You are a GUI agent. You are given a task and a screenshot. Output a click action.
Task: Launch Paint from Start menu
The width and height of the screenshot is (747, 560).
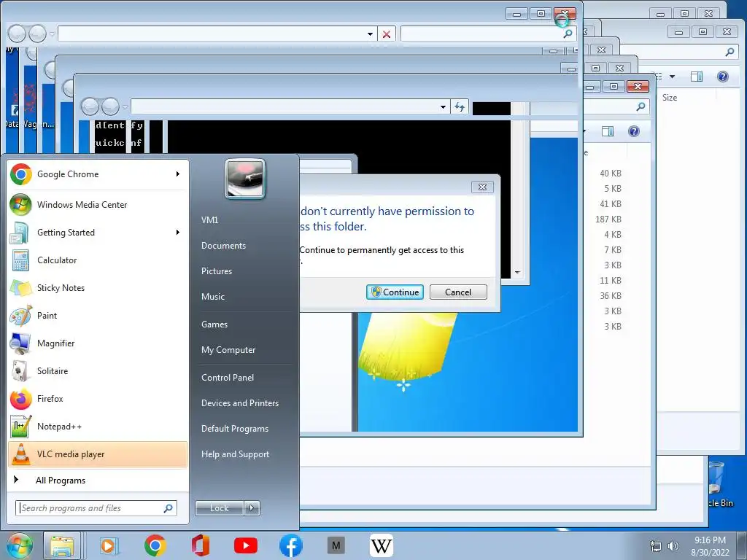coord(98,315)
